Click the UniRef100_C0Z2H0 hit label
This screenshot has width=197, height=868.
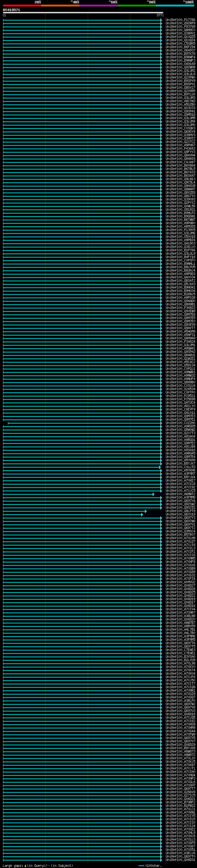click(180, 423)
